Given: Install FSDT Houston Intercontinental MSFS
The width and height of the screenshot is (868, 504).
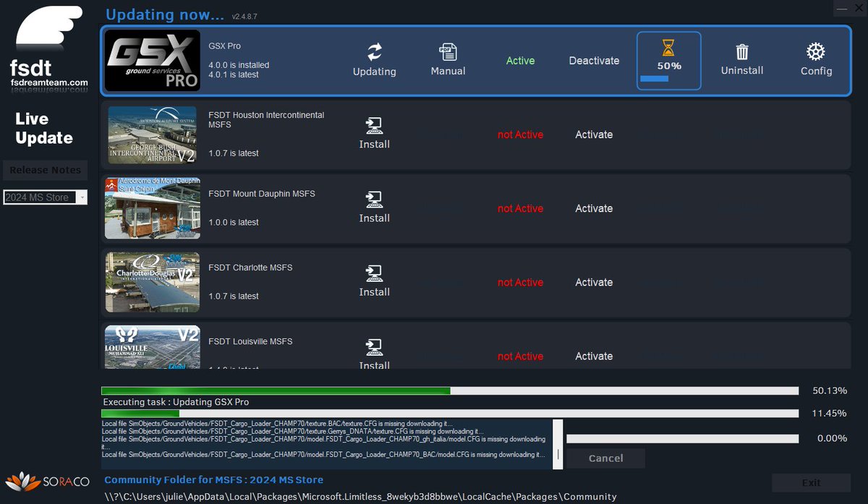Looking at the screenshot, I should click(374, 134).
